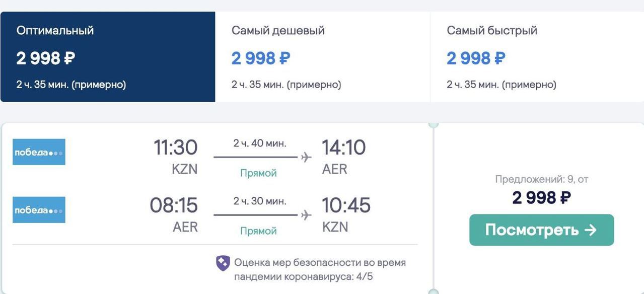Click the 08:15 return departure time
644x294 pixels.
pos(174,206)
